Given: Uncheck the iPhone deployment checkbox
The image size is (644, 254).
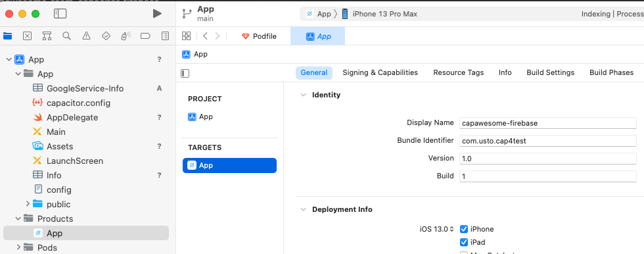Looking at the screenshot, I should point(464,229).
